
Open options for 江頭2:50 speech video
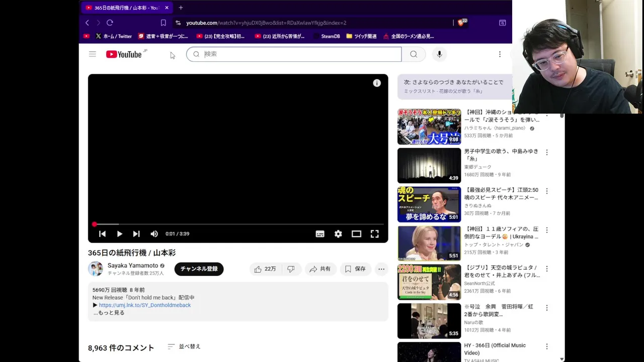pyautogui.click(x=547, y=191)
